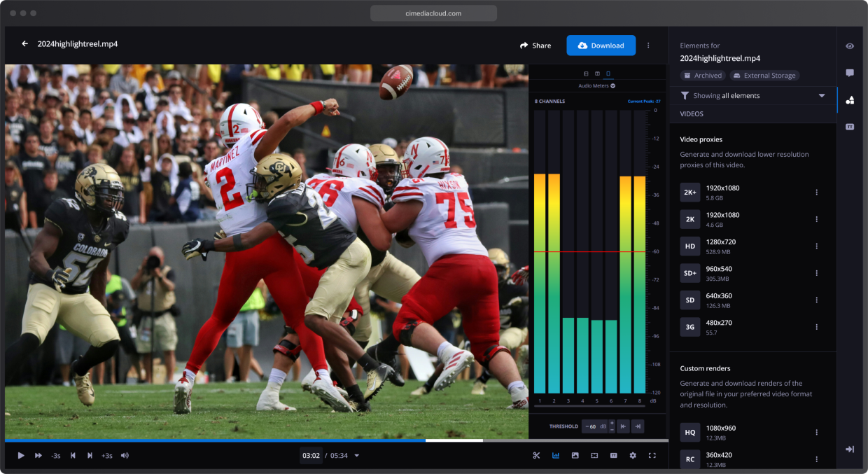Image resolution: width=868 pixels, height=474 pixels.
Task: Click channel 8 audio meter bar
Action: (x=639, y=284)
